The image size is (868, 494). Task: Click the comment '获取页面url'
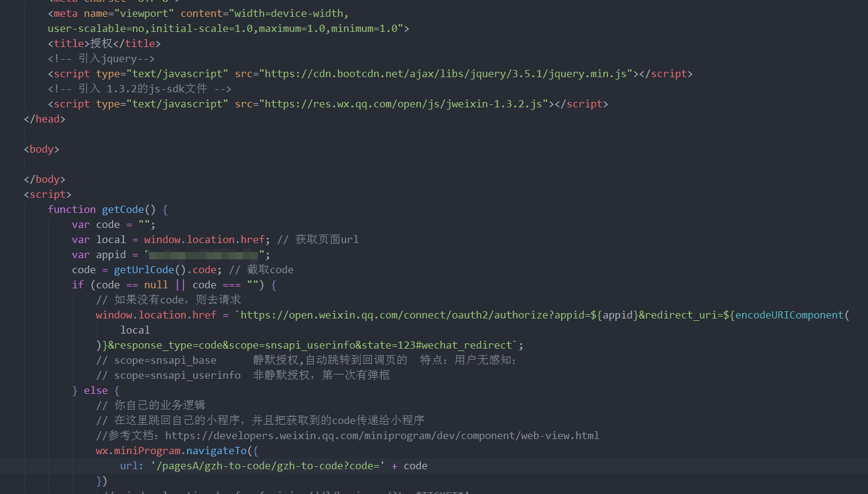[x=318, y=239]
